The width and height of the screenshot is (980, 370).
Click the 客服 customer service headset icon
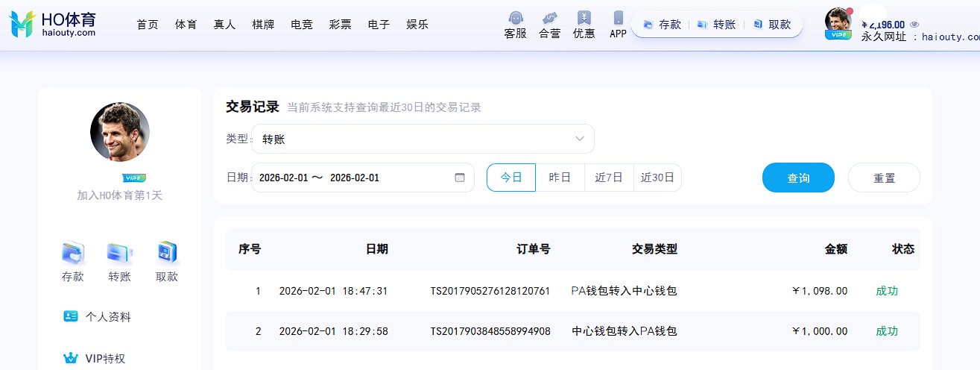click(x=515, y=18)
